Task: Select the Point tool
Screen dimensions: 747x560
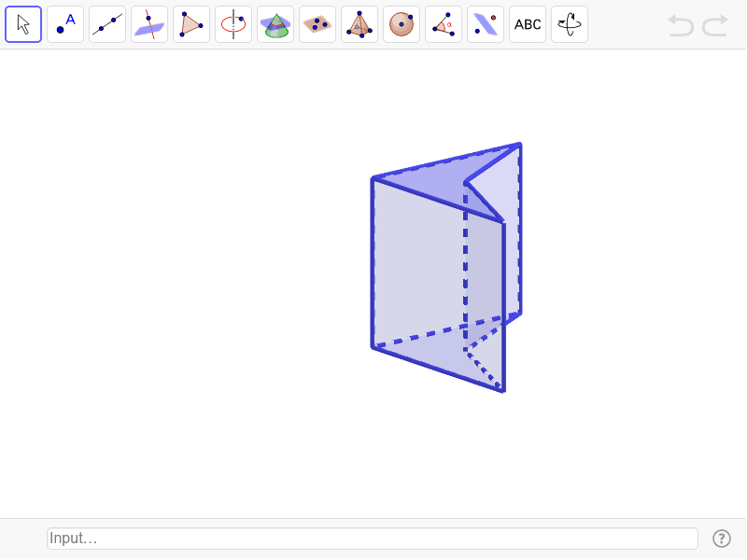Action: (x=65, y=23)
